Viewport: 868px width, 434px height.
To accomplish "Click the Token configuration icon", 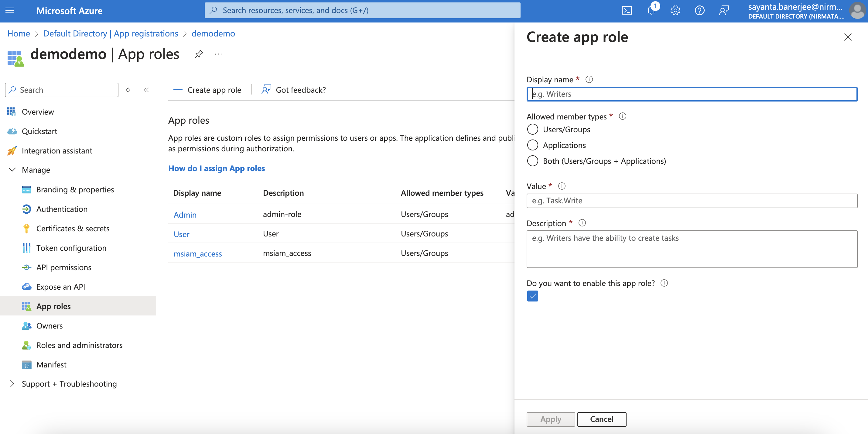I will click(27, 248).
